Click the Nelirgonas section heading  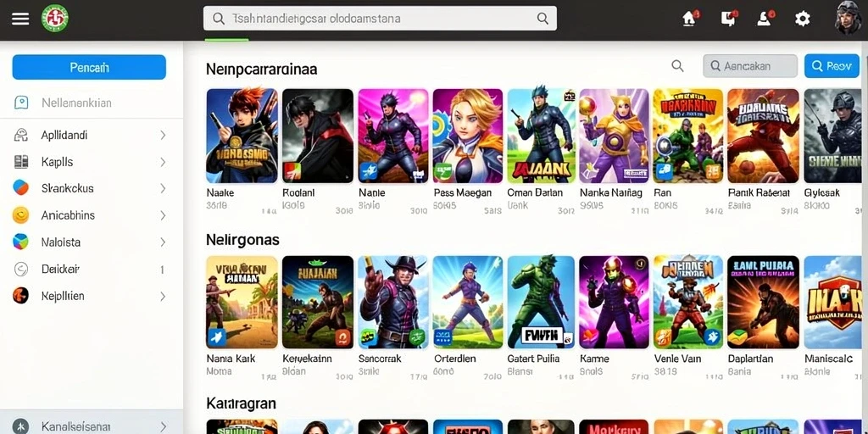click(242, 240)
